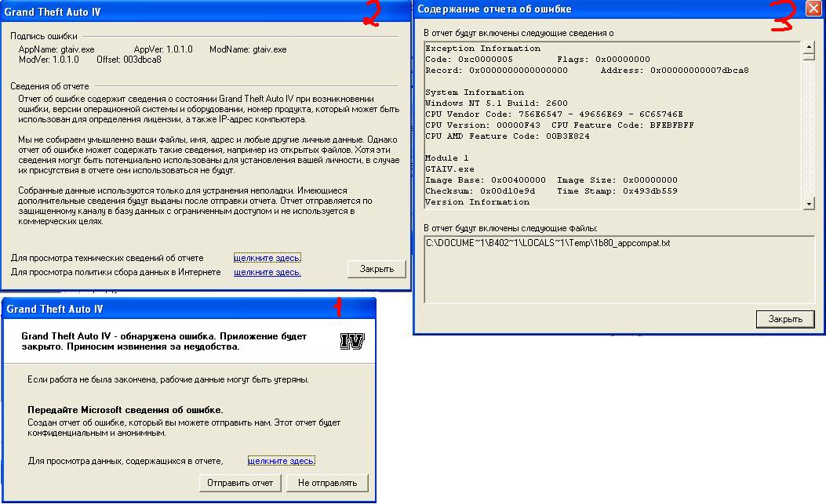Click the text "AppName: gtaiv.exe"

click(x=56, y=49)
